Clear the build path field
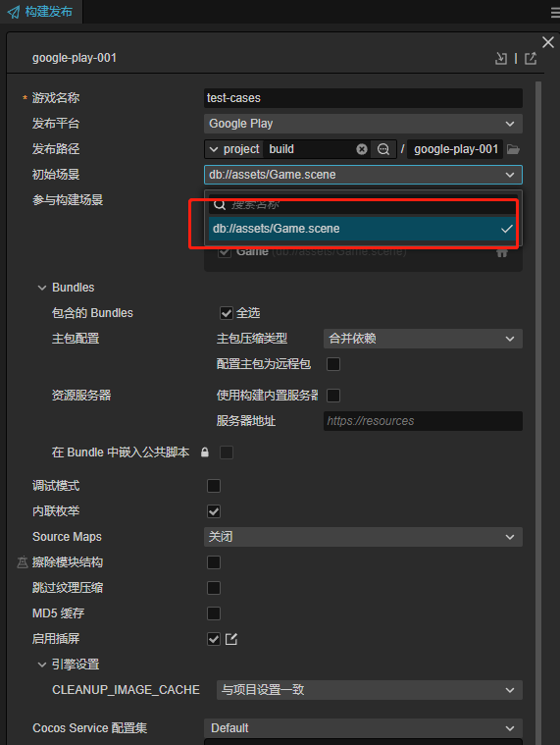 tap(362, 149)
